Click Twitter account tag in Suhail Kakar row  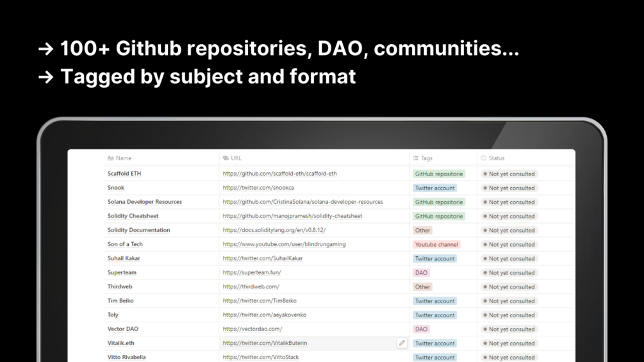pyautogui.click(x=434, y=259)
